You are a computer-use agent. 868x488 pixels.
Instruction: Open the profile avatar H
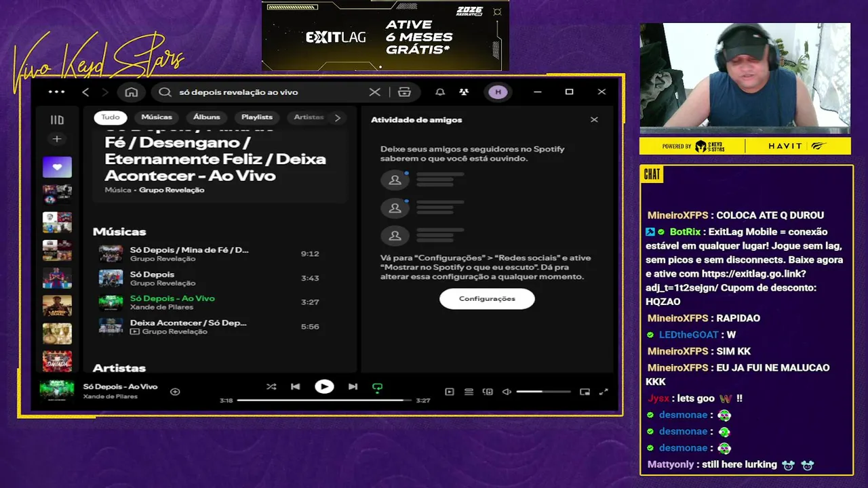click(498, 92)
